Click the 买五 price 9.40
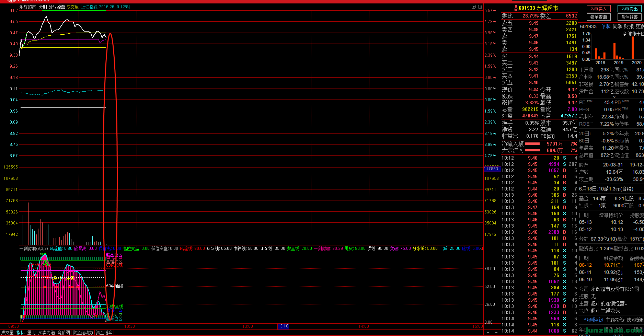 (x=533, y=82)
